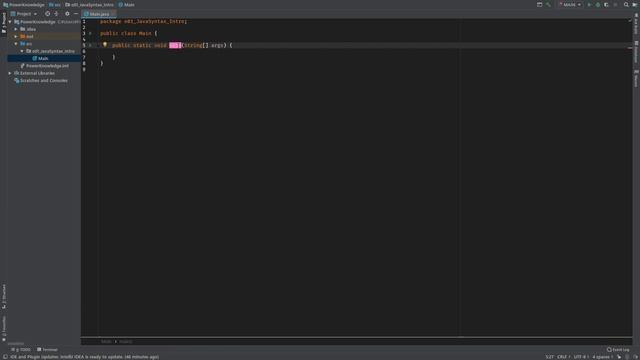Expand the .idea folder node
This screenshot has height=360, width=640.
coord(16,29)
